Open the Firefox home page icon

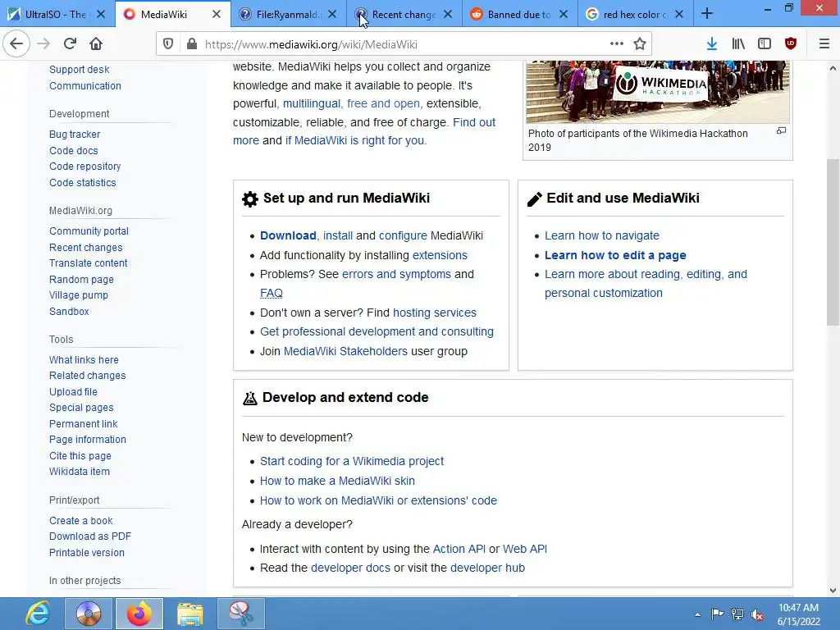click(96, 44)
